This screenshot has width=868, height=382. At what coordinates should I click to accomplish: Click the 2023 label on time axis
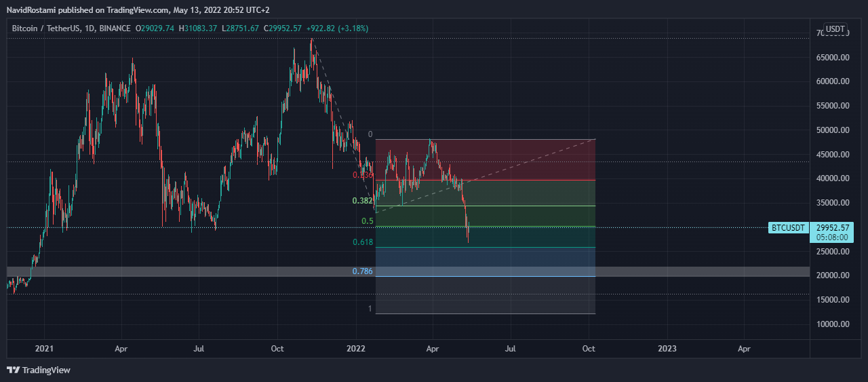point(667,349)
